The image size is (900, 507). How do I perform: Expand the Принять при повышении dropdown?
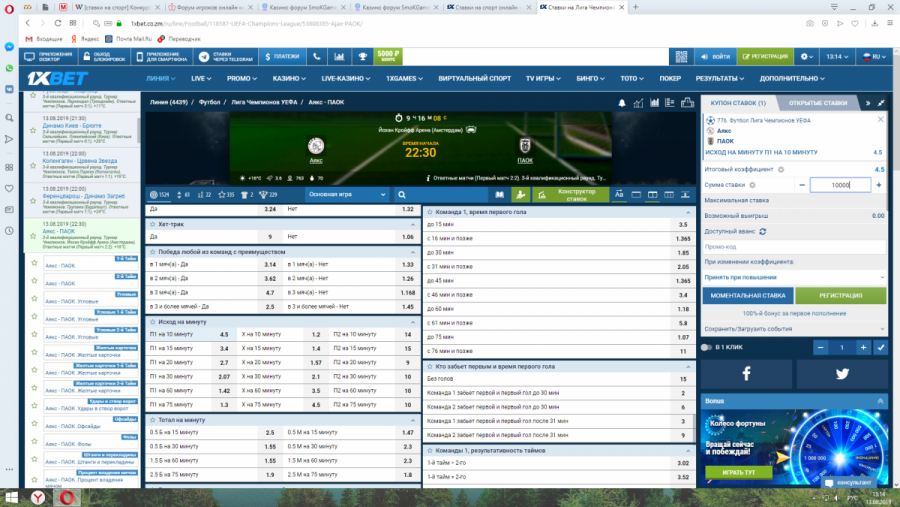(x=793, y=275)
